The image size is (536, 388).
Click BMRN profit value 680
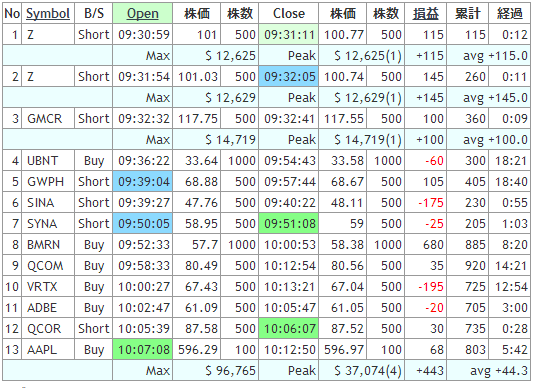pyautogui.click(x=426, y=245)
